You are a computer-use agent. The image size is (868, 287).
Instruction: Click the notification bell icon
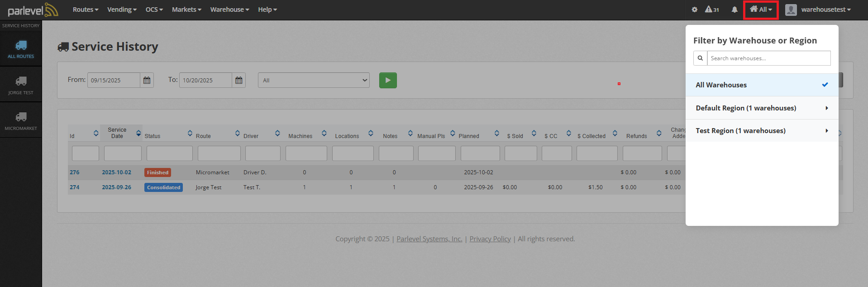734,10
